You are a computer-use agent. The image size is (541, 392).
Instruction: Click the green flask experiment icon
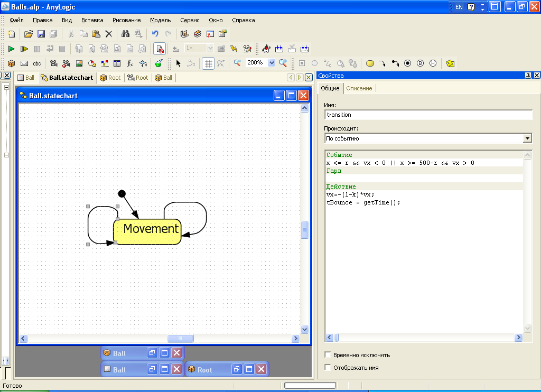[158, 63]
